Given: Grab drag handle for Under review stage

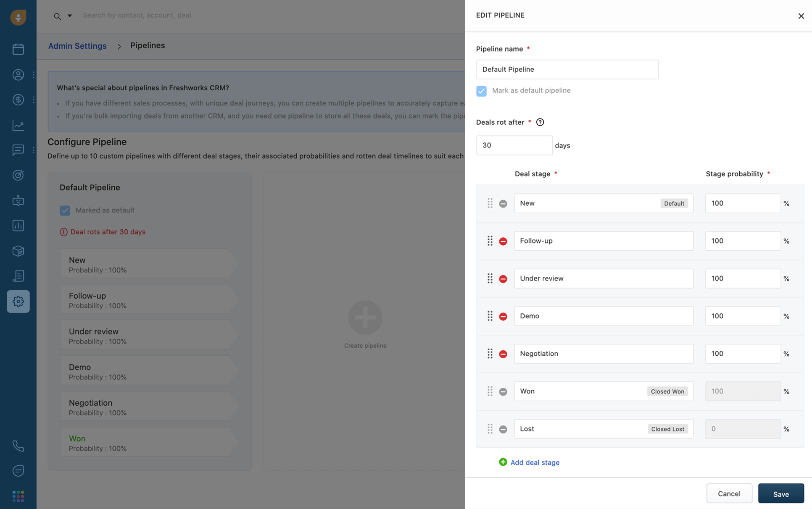Looking at the screenshot, I should [490, 278].
